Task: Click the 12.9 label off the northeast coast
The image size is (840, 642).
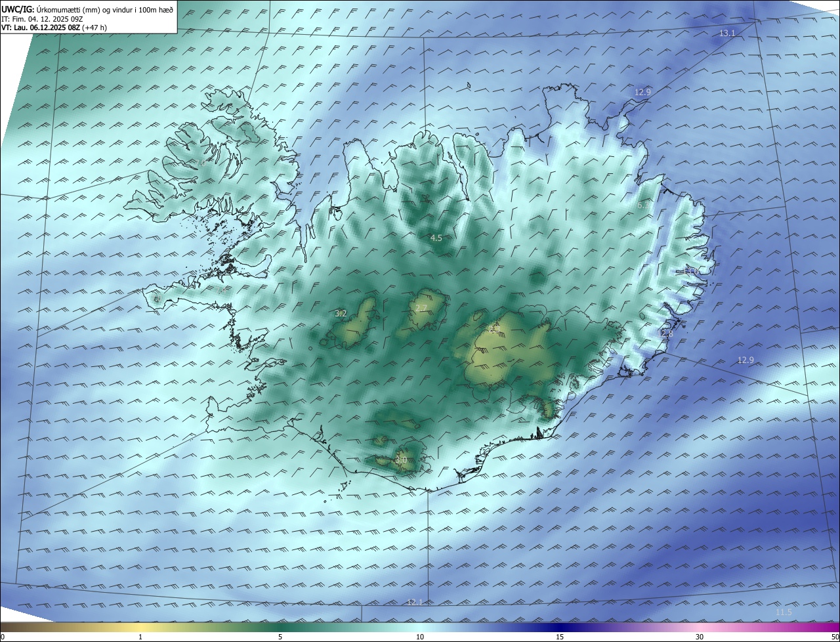Action: point(642,92)
